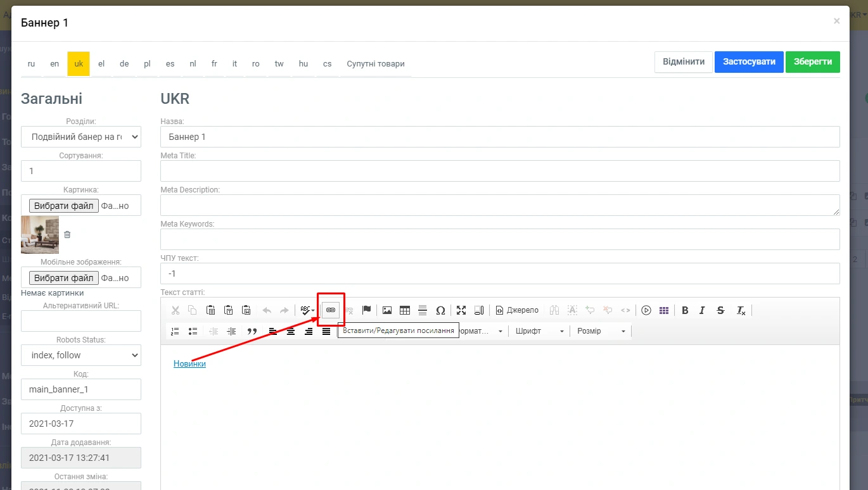Switch to the en language tab
The height and width of the screenshot is (490, 868).
pos(54,64)
